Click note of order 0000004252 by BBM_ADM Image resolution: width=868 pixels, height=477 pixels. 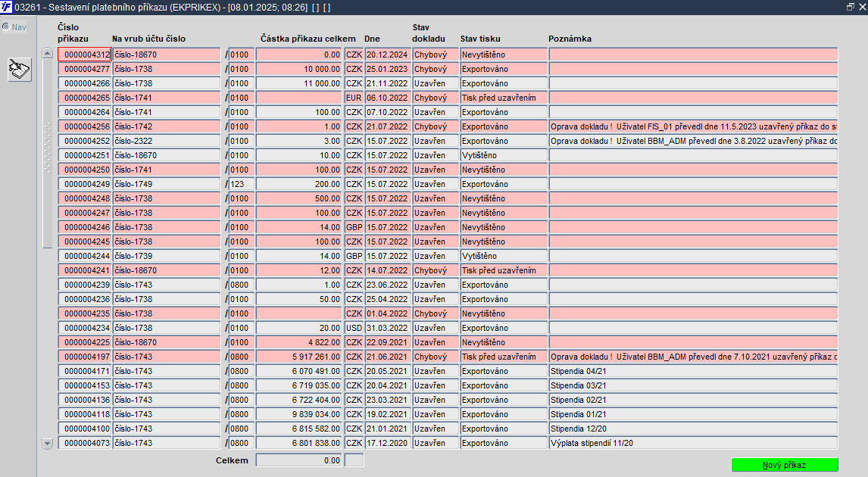pos(693,141)
